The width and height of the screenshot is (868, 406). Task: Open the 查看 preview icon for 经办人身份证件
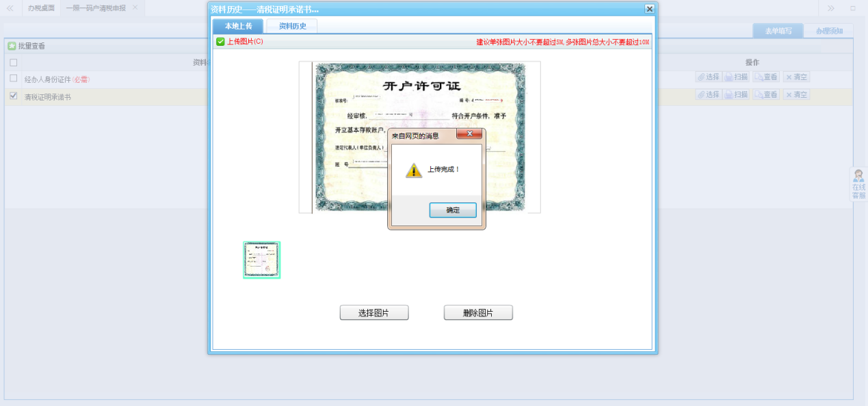point(765,77)
